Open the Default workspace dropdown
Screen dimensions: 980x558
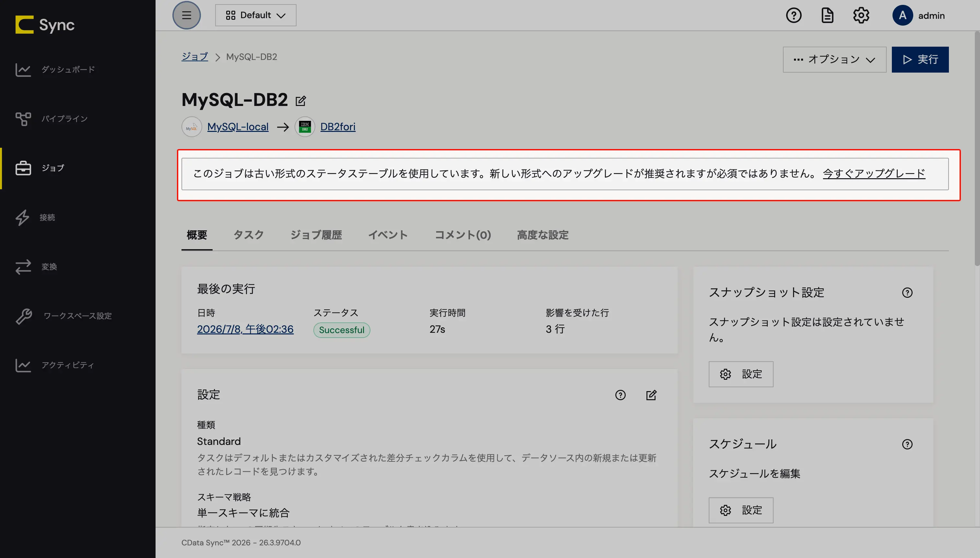(256, 15)
